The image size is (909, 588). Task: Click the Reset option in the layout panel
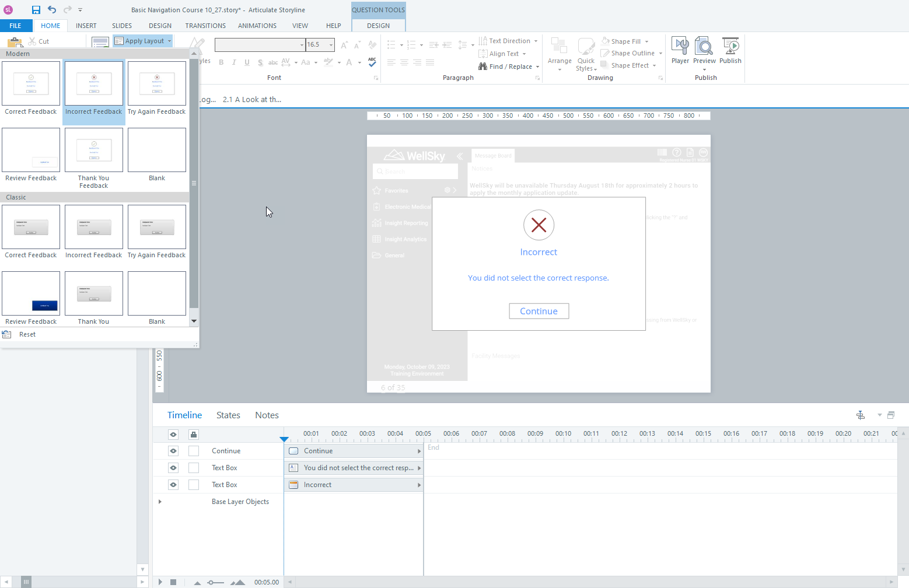pyautogui.click(x=27, y=334)
